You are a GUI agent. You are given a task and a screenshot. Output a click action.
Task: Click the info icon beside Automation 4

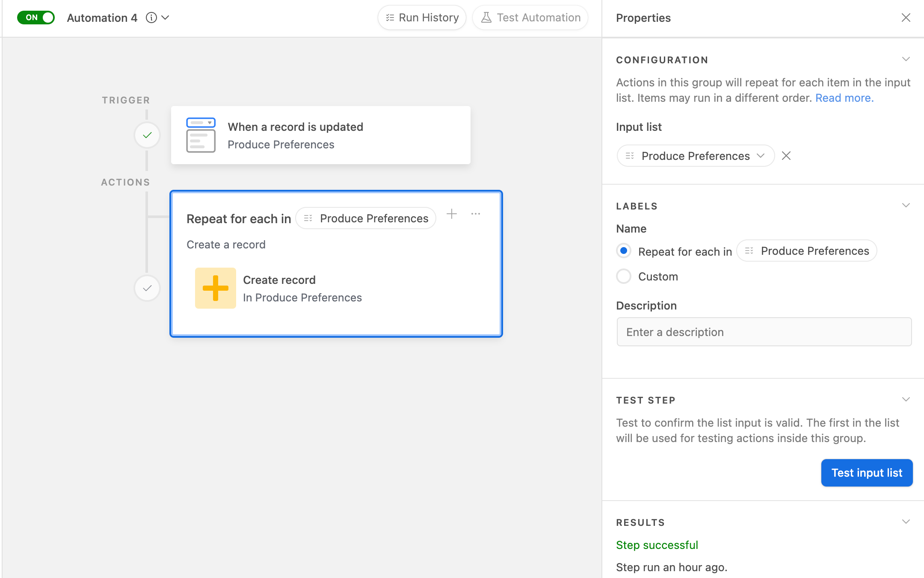tap(151, 18)
